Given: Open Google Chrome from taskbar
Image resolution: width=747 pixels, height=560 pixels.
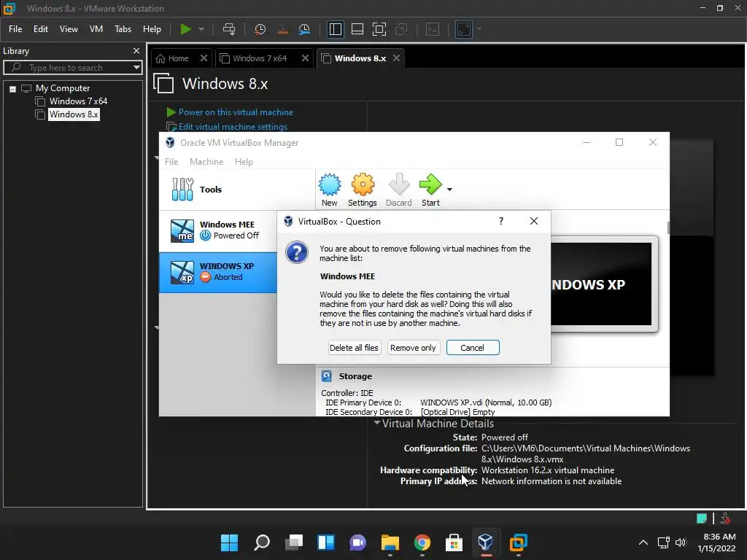Looking at the screenshot, I should pyautogui.click(x=422, y=542).
